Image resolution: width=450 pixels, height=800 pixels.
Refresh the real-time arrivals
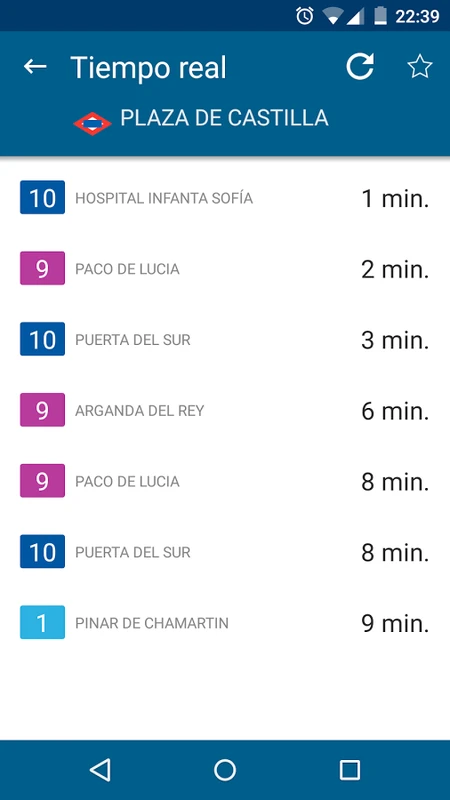(x=360, y=66)
